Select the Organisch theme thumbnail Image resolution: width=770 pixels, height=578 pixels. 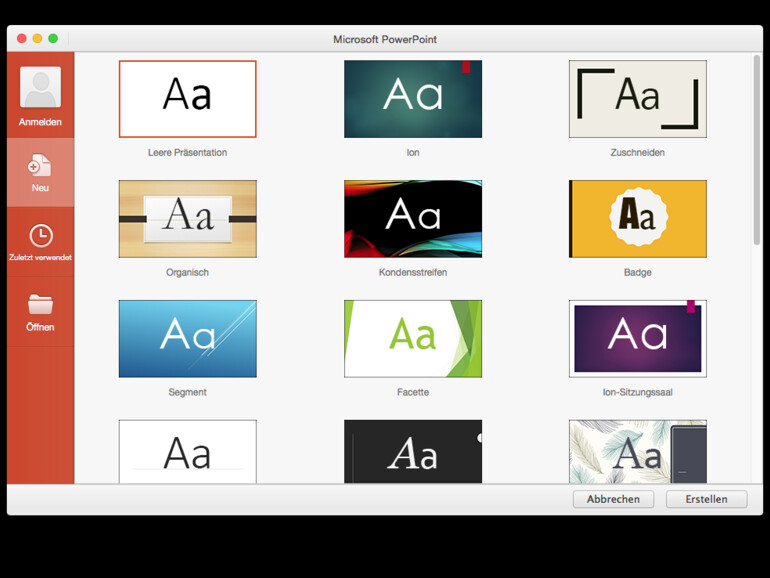[188, 219]
